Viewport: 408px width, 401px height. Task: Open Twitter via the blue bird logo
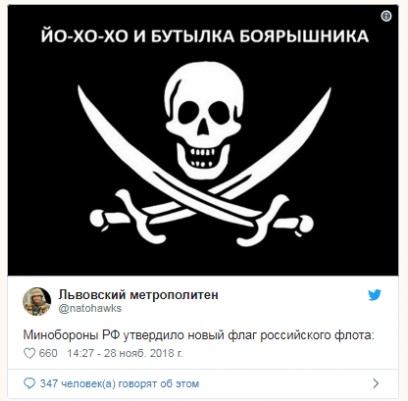pos(374,295)
